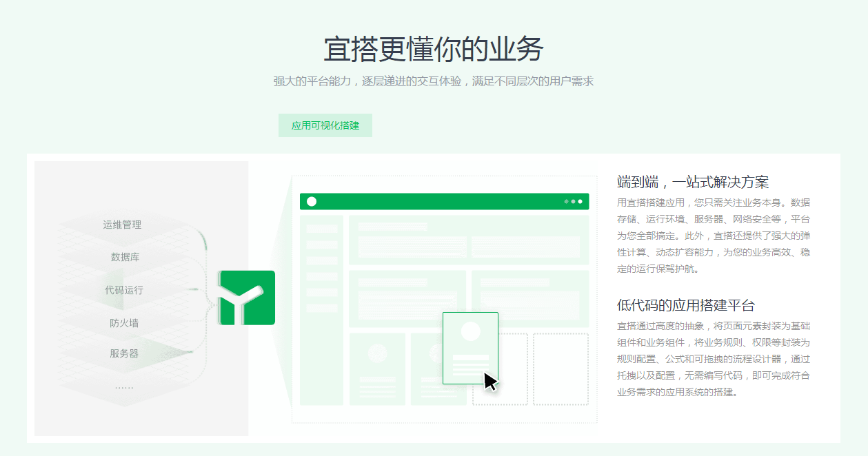Select the 应用可视化搭建 tab

tap(325, 125)
